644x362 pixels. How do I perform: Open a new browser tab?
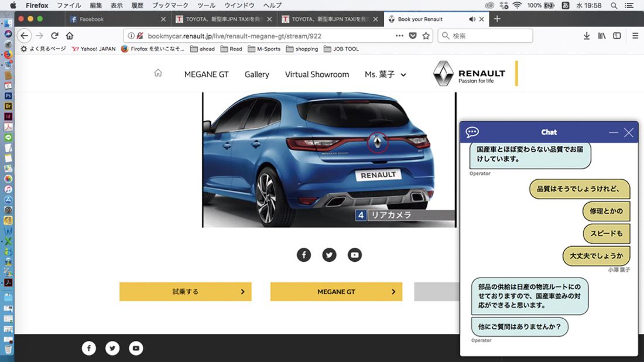(497, 19)
